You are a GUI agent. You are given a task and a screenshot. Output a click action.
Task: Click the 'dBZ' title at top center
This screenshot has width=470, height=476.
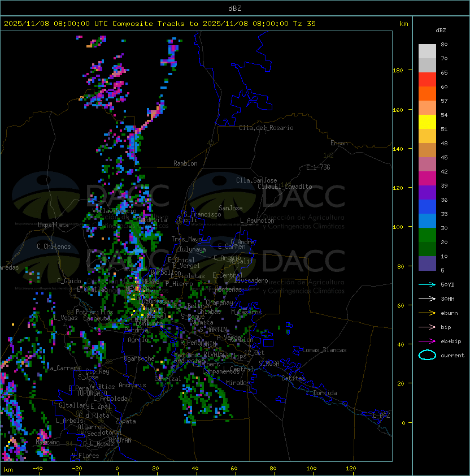[x=235, y=8]
